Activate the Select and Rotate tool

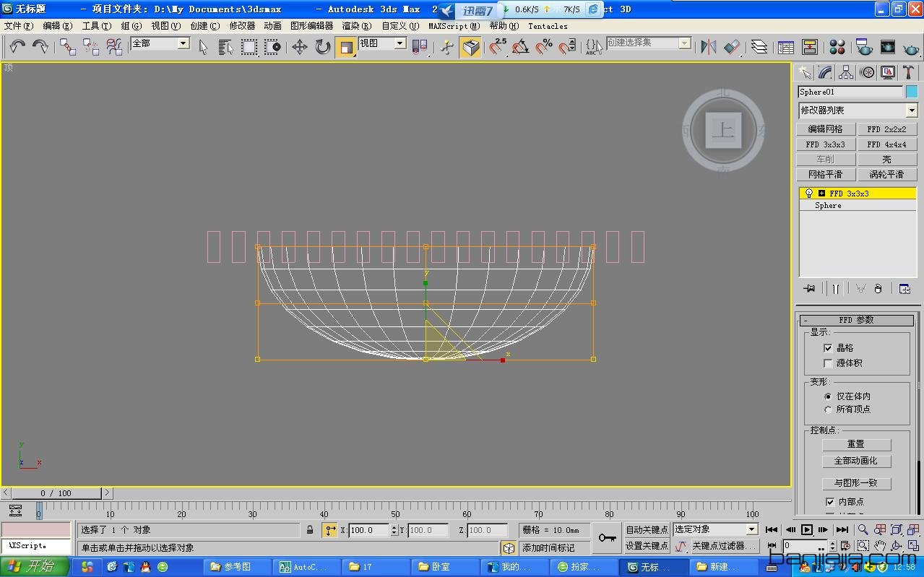click(x=322, y=47)
